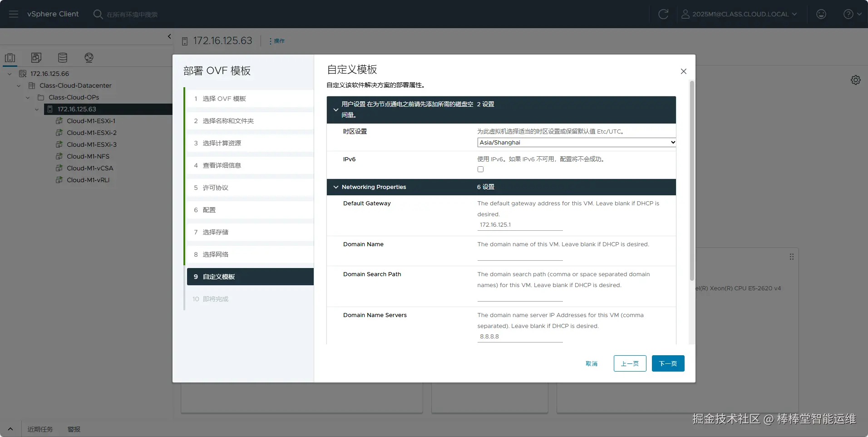Click the dialog vertical scrollbar

[692, 180]
